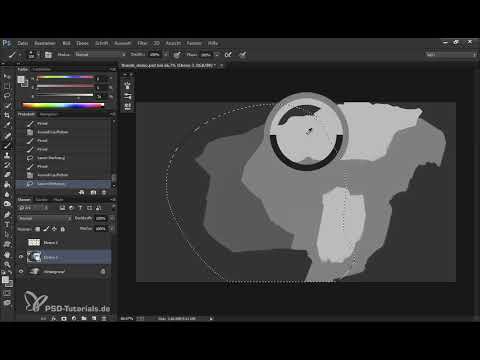
Task: Switch to the Farbfelder tab
Action: click(41, 69)
